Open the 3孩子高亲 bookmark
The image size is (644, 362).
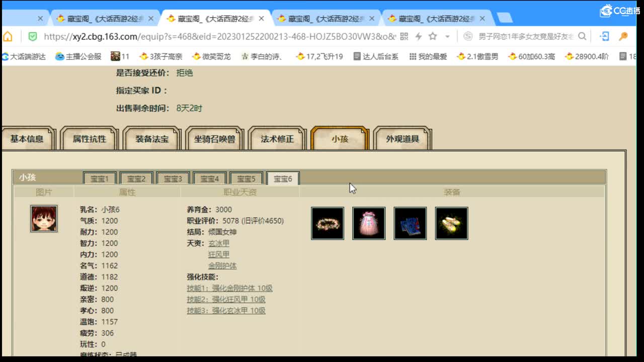click(161, 56)
